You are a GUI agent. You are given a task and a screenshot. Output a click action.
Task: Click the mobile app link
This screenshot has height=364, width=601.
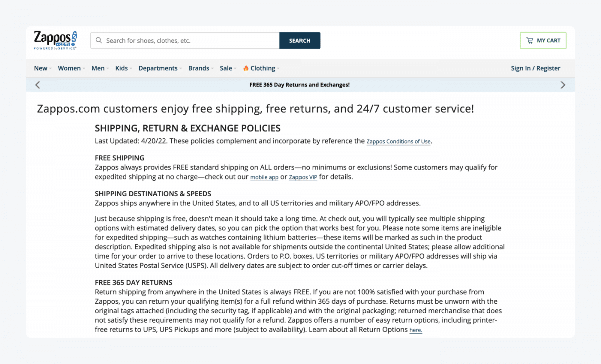tap(264, 177)
